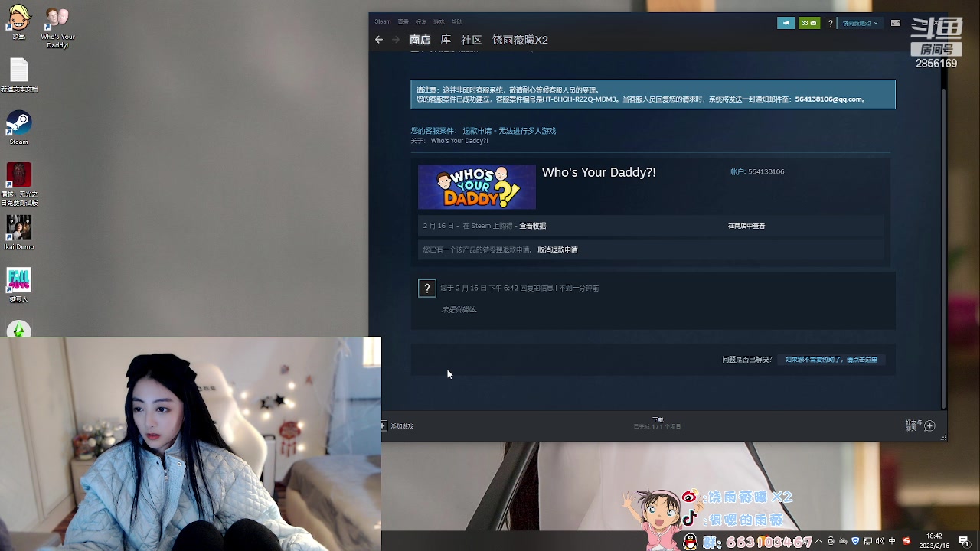980x551 pixels.
Task: Open Steam announcements megaphone button
Action: tap(786, 23)
